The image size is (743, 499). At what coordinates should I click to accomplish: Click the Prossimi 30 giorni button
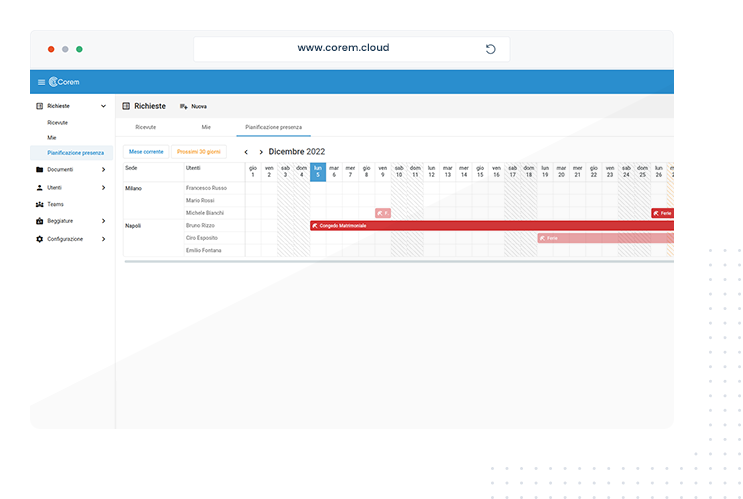tap(199, 152)
